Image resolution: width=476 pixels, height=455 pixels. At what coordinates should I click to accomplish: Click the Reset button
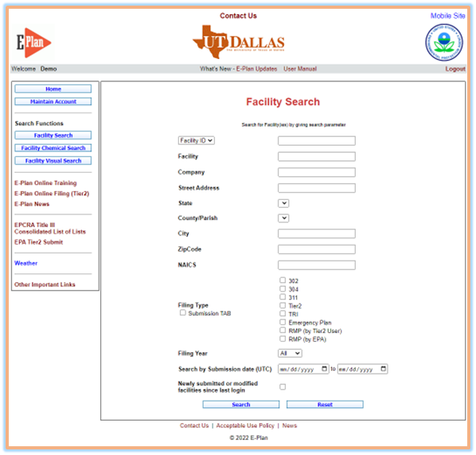click(x=325, y=404)
